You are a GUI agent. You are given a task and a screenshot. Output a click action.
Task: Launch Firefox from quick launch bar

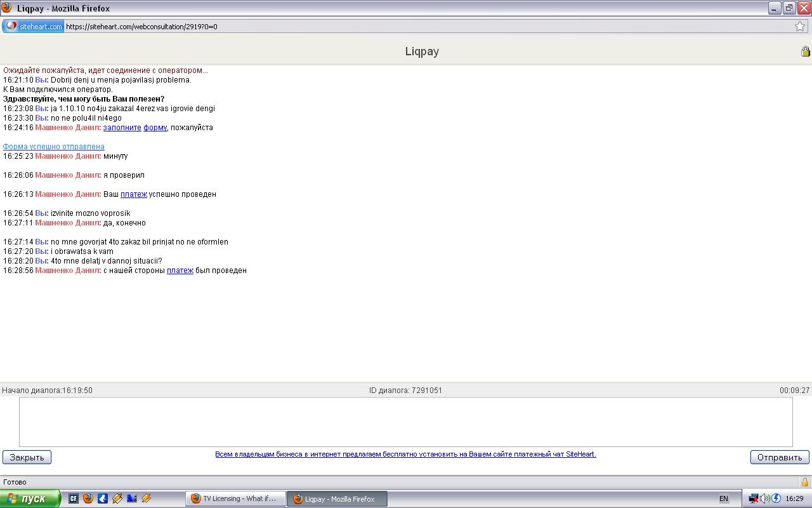click(x=88, y=498)
